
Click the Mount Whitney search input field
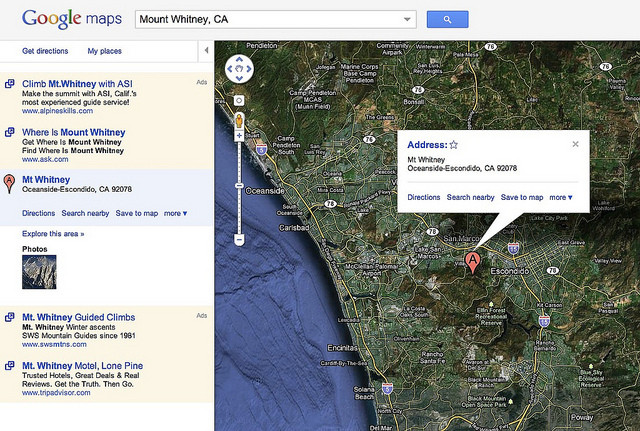[x=265, y=19]
